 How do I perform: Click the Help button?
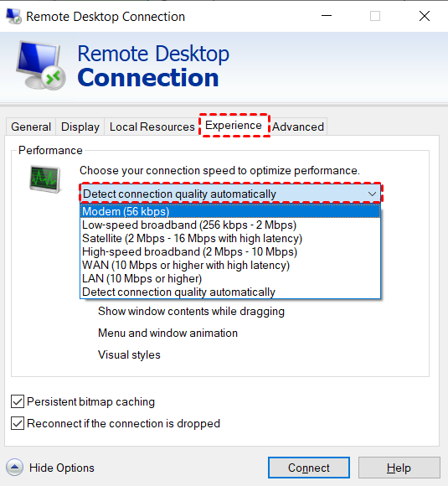click(x=399, y=468)
